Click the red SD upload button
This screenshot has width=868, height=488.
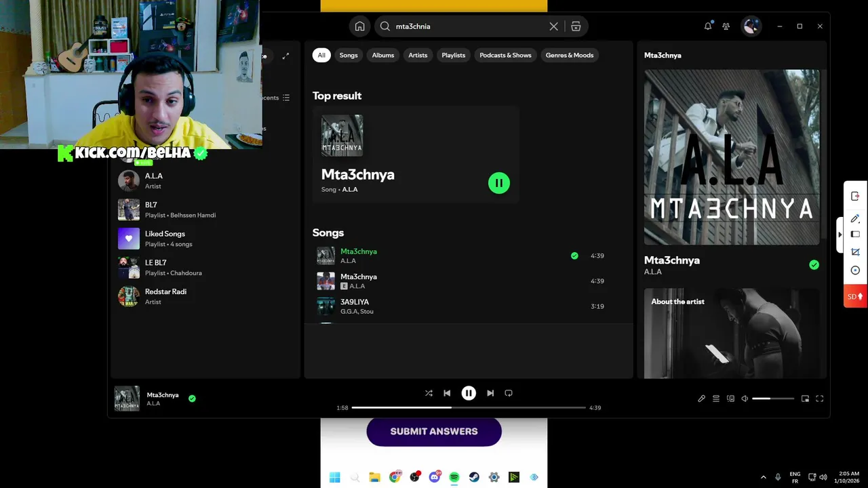pyautogui.click(x=855, y=296)
